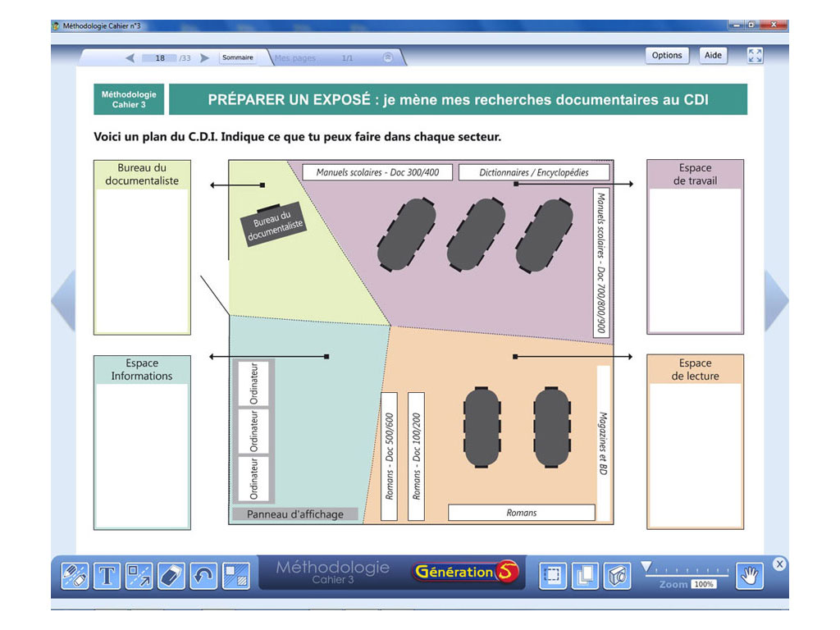Open the Options menu
The image size is (840, 630).
click(x=667, y=56)
